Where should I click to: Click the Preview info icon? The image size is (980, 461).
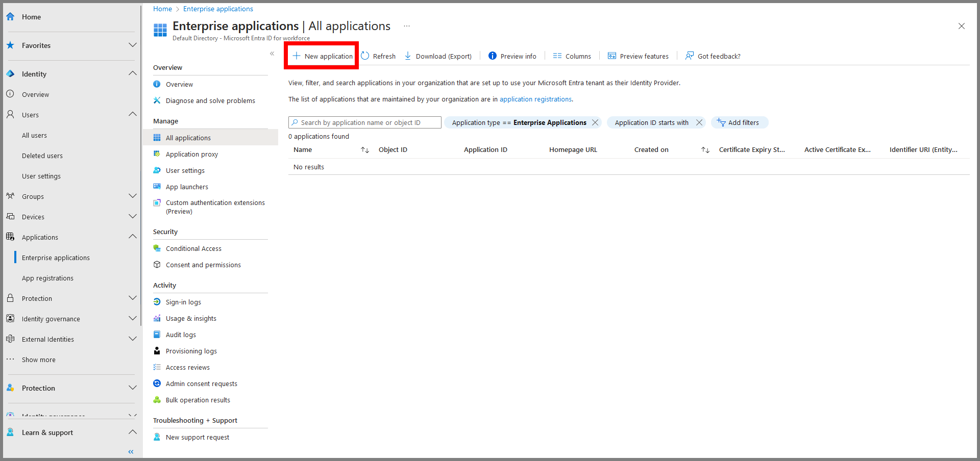[x=493, y=56]
